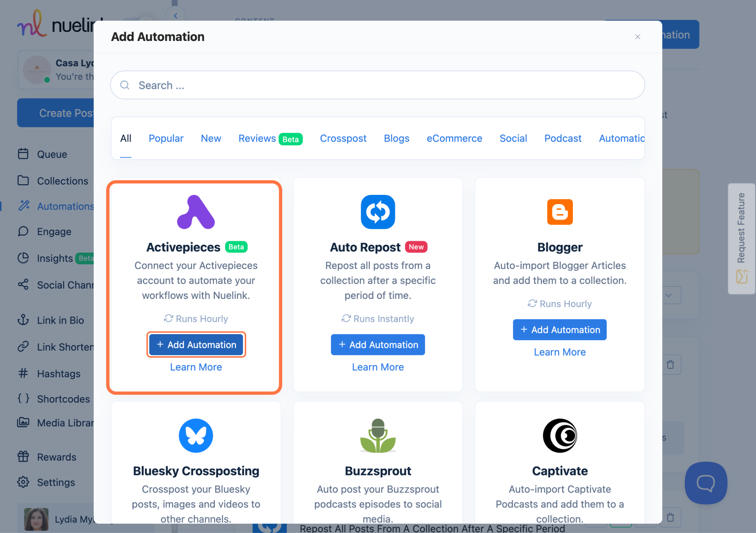The image size is (756, 533).
Task: Open the Request Feature side tab
Action: (741, 238)
